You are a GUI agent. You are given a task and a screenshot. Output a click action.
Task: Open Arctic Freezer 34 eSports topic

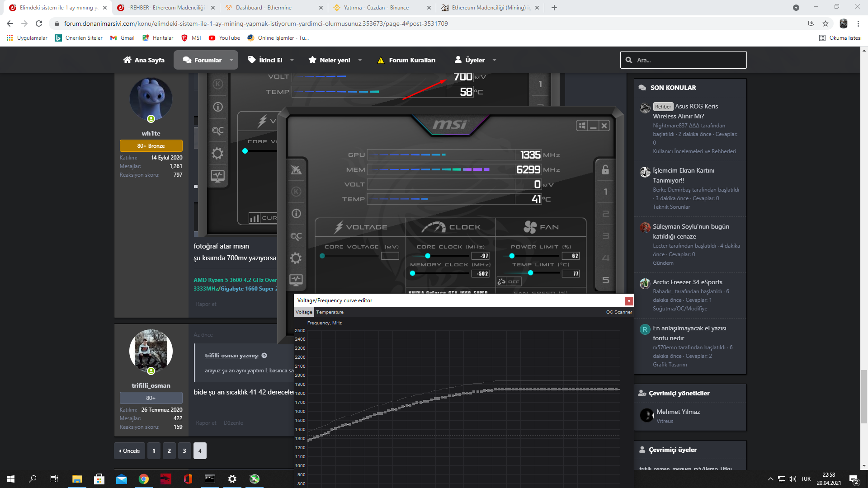pyautogui.click(x=687, y=282)
